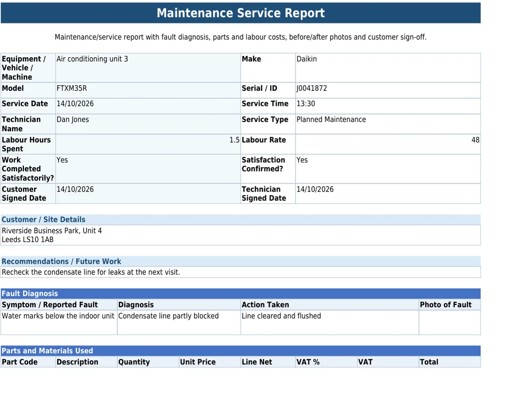
Task: Click the 'Service Date' label
Action: pyautogui.click(x=25, y=104)
